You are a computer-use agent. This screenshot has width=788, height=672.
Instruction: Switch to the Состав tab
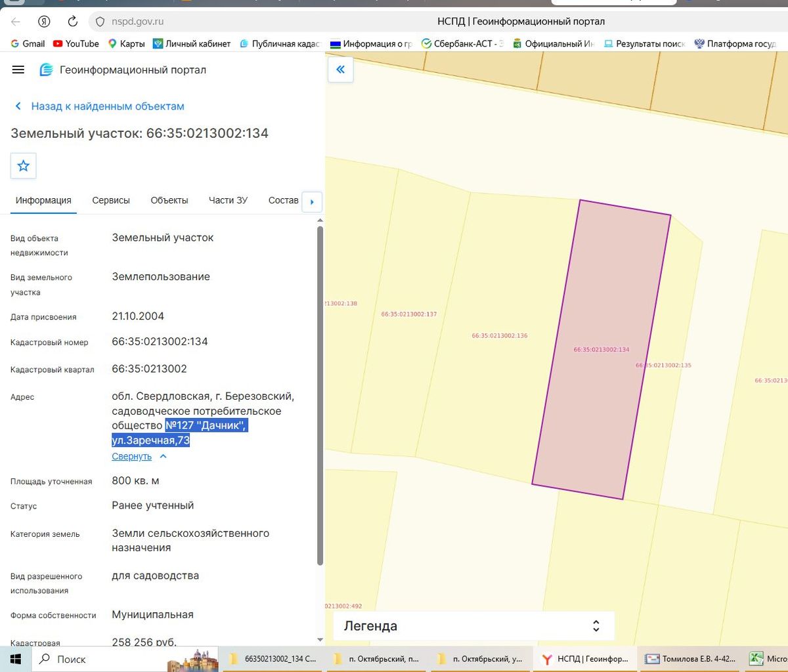click(283, 200)
